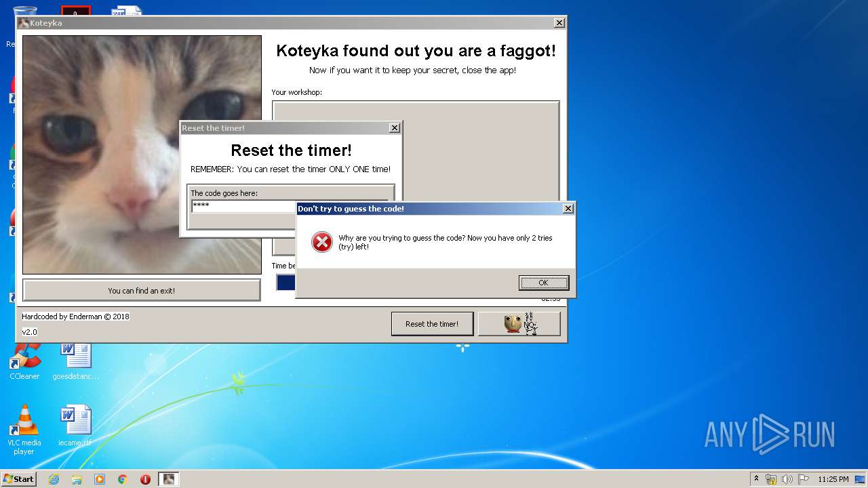The width and height of the screenshot is (868, 488).
Task: Select the Koteyka taskbar item
Action: click(x=169, y=479)
